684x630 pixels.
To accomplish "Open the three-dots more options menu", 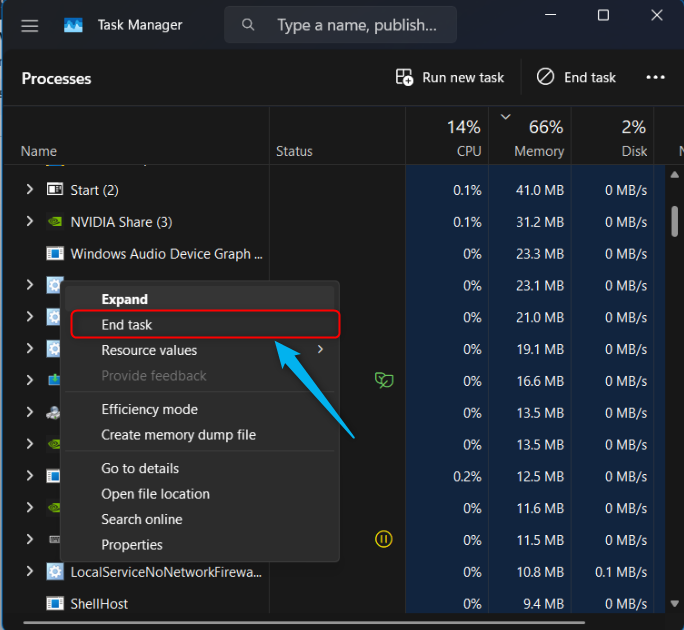I will click(x=655, y=77).
